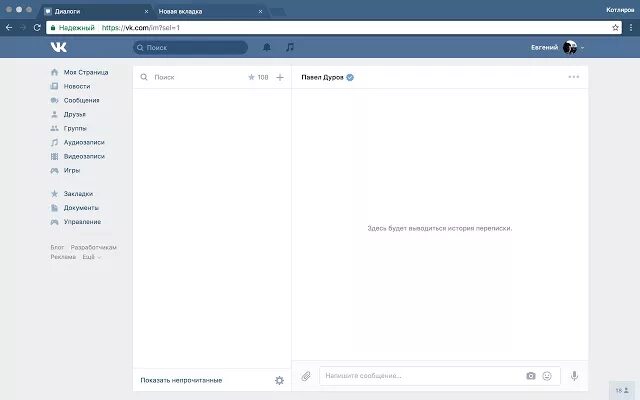Click the verified checkmark badge
This screenshot has width=640, height=400.
pos(350,77)
